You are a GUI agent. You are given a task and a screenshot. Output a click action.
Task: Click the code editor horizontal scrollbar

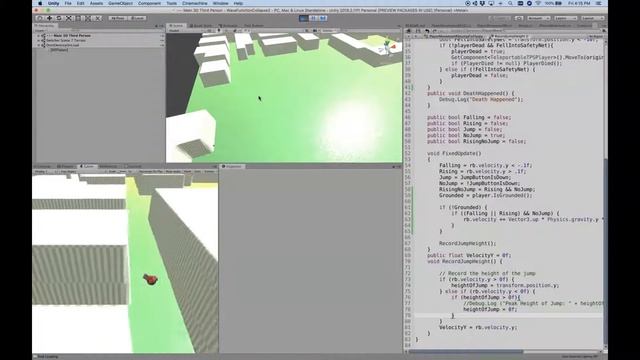pos(466,351)
